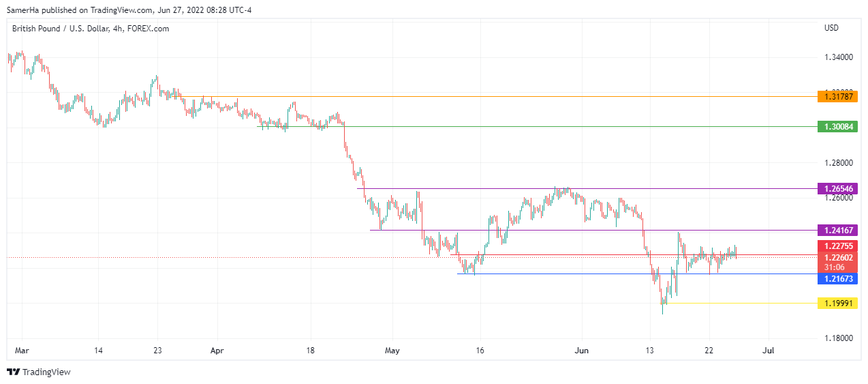This screenshot has height=384, width=868.
Task: Select the yellow 1.19991 price tag
Action: tap(838, 303)
